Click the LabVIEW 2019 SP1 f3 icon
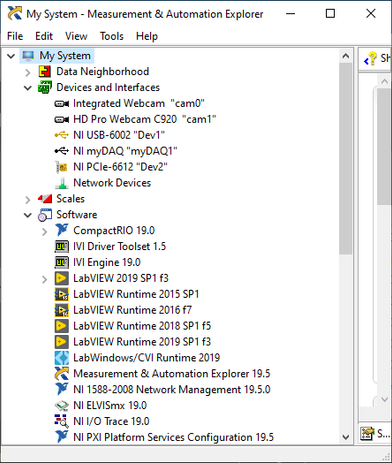 point(62,278)
